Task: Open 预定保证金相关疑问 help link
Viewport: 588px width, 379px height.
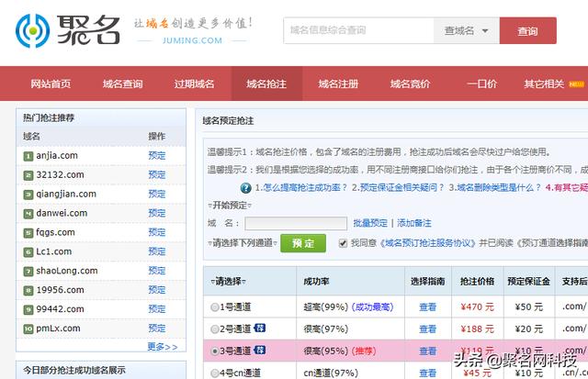Action: [398, 187]
